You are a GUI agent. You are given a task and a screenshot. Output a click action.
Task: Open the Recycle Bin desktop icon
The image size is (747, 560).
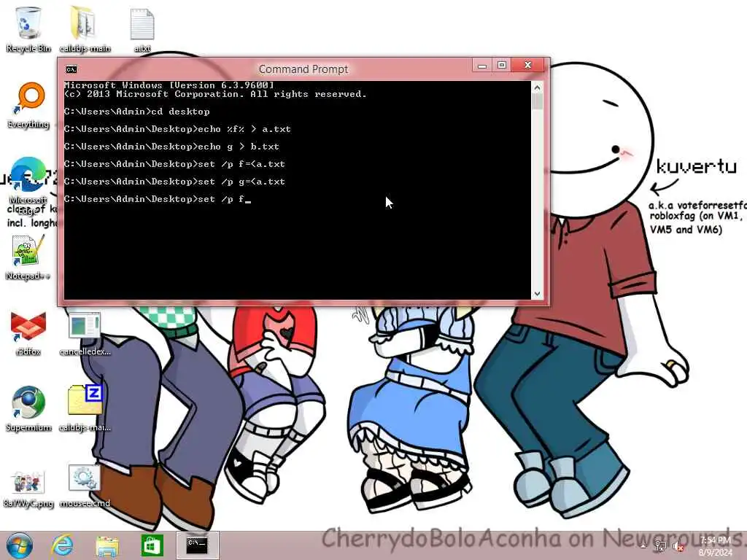point(28,29)
